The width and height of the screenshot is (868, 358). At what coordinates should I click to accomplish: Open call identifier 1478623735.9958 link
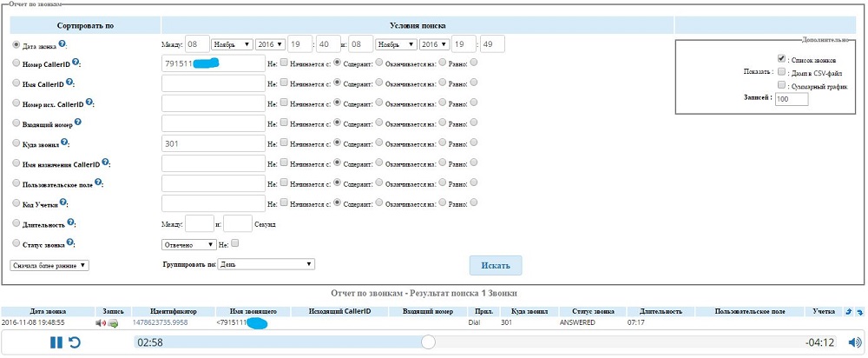tap(161, 322)
